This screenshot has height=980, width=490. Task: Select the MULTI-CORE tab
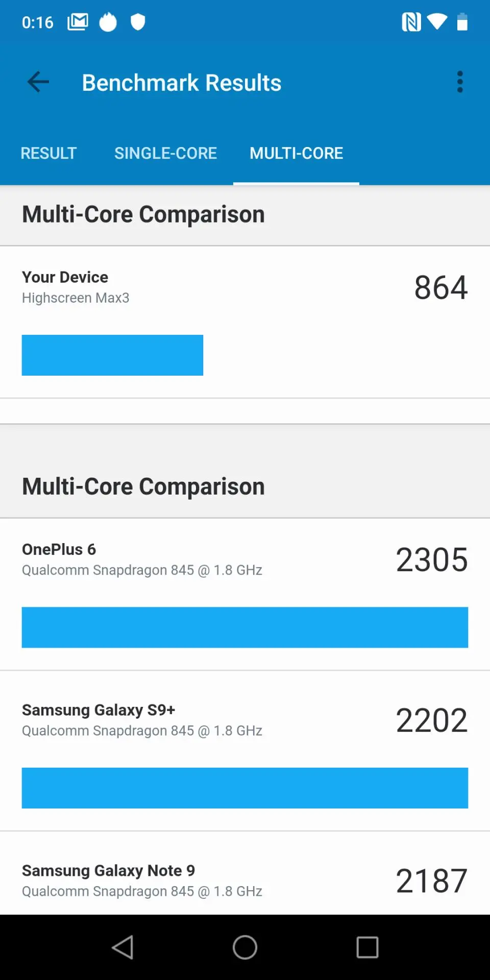tap(296, 153)
